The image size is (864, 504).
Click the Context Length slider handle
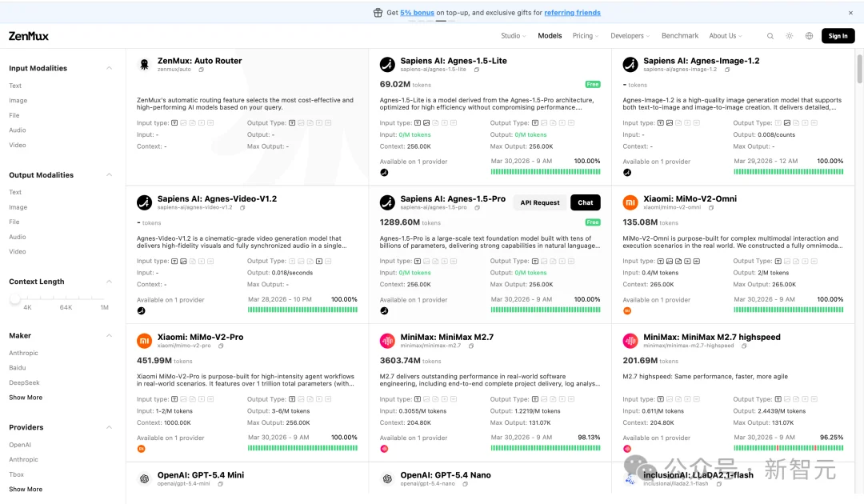click(15, 299)
